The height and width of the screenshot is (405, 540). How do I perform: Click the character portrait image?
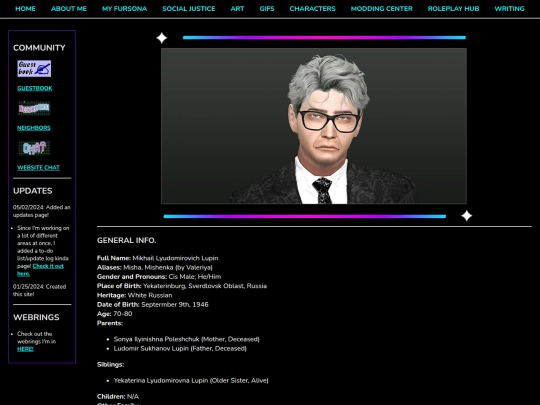pyautogui.click(x=314, y=126)
